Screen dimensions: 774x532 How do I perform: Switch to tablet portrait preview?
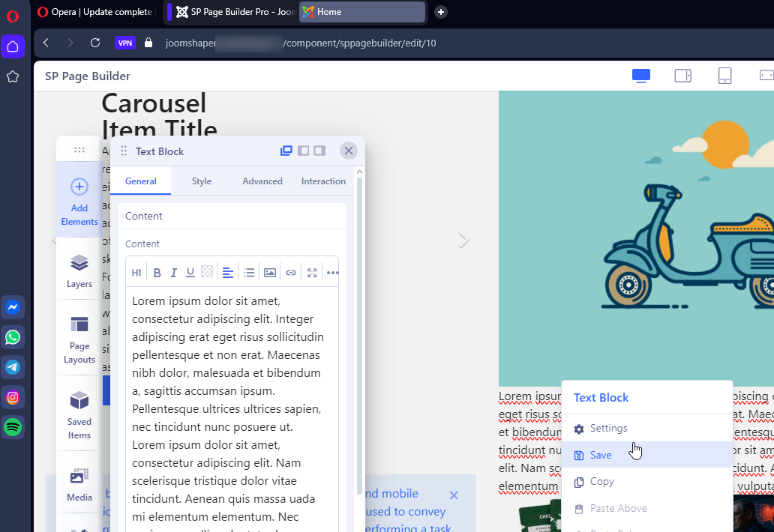pos(724,76)
